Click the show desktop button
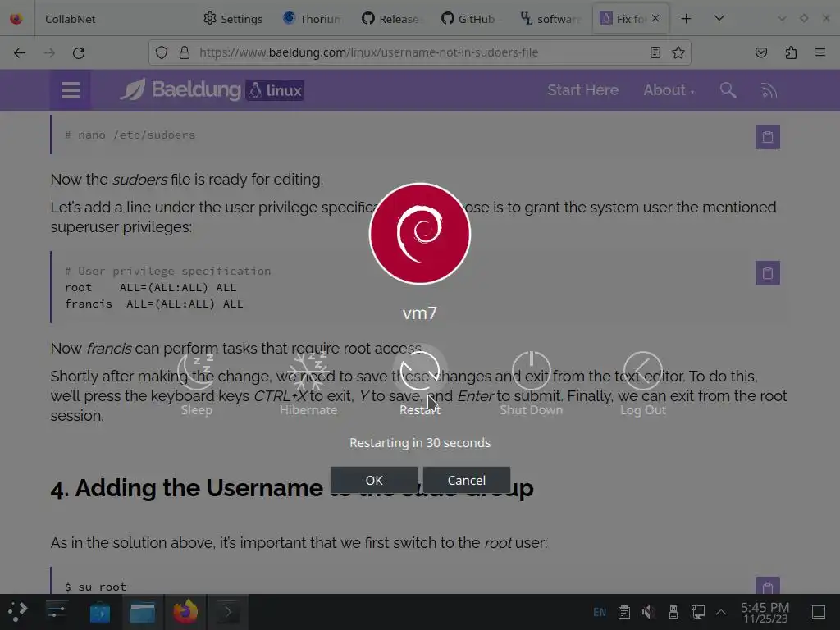This screenshot has height=630, width=840. click(819, 612)
